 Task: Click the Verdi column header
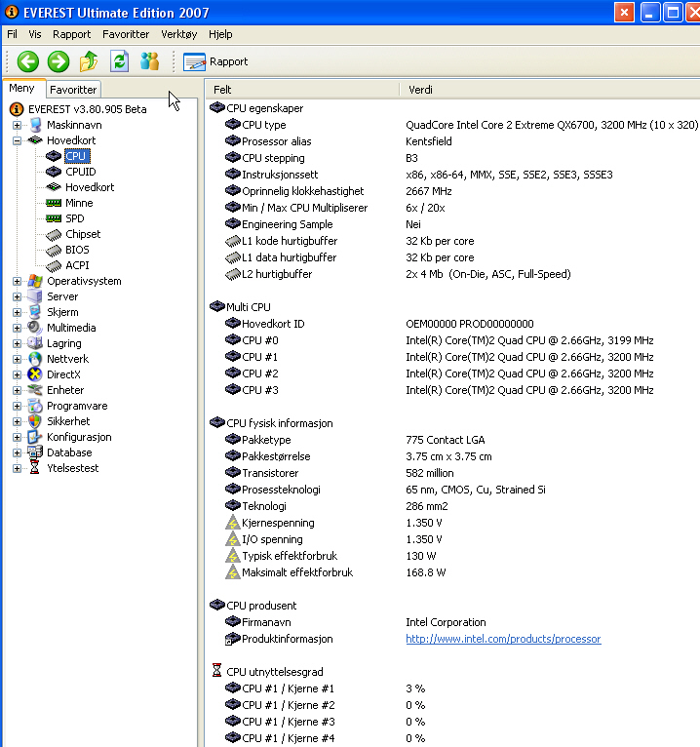pyautogui.click(x=550, y=90)
